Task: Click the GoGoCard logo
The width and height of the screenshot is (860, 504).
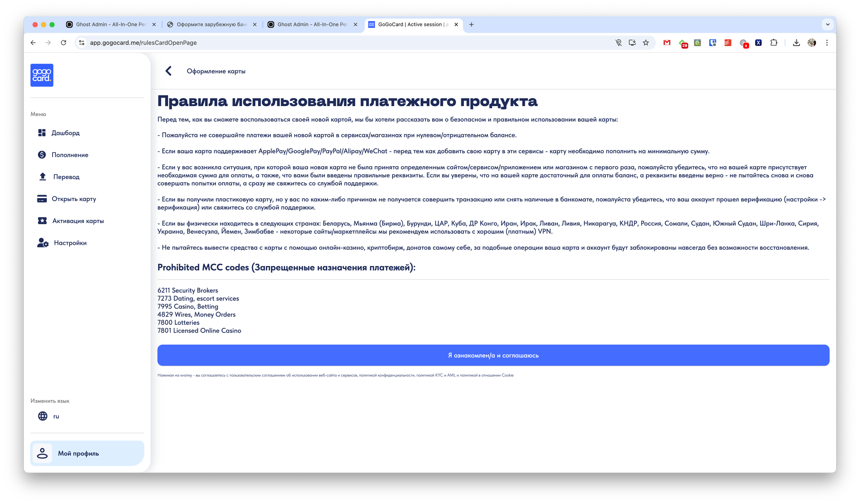Action: click(x=42, y=75)
